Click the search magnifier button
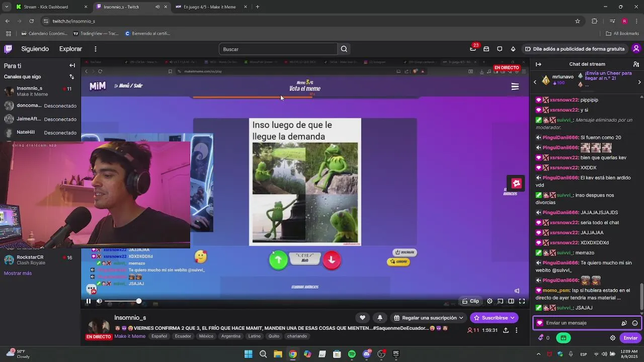Image resolution: width=644 pixels, height=362 pixels. point(344,49)
